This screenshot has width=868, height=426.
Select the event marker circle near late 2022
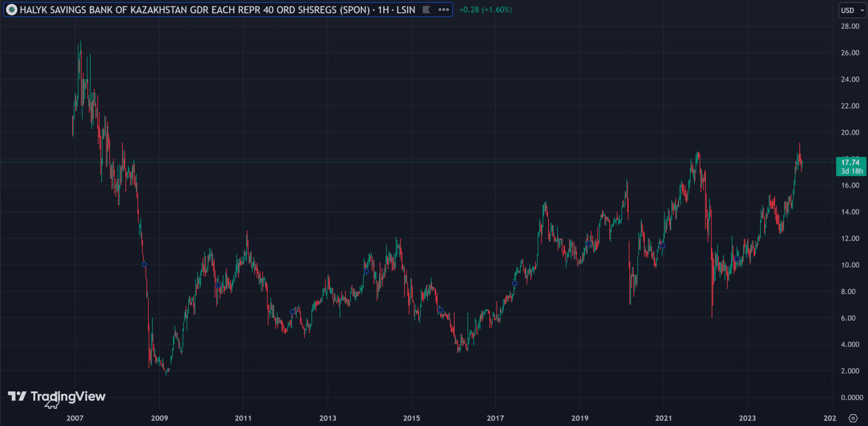click(x=737, y=259)
